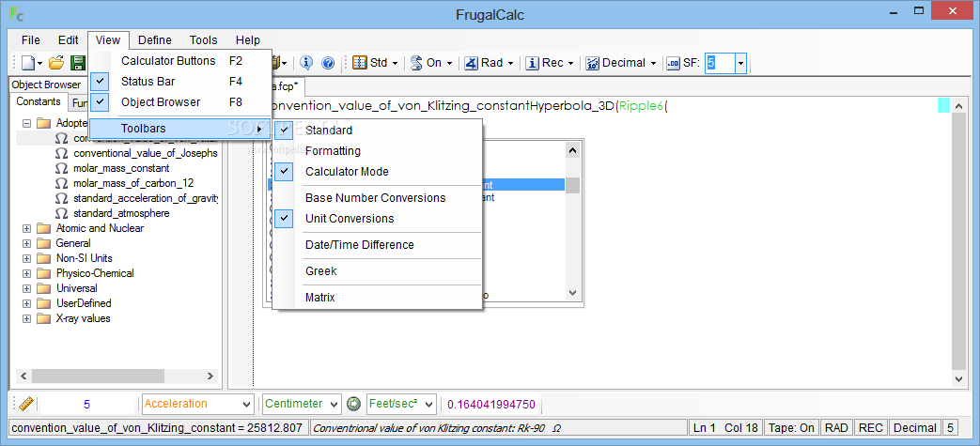This screenshot has height=446, width=980.
Task: Click the Ln 1 Col 18 status cell
Action: [725, 428]
